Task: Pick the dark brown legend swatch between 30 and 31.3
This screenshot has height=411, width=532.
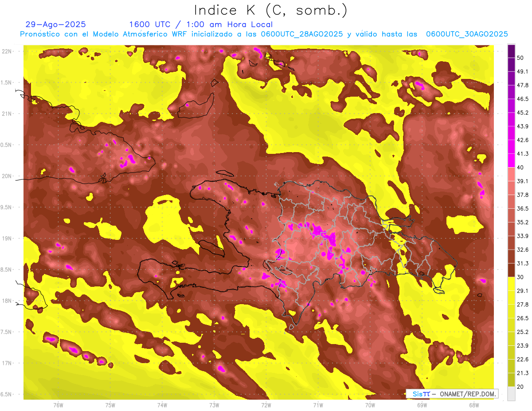Action: coord(511,270)
